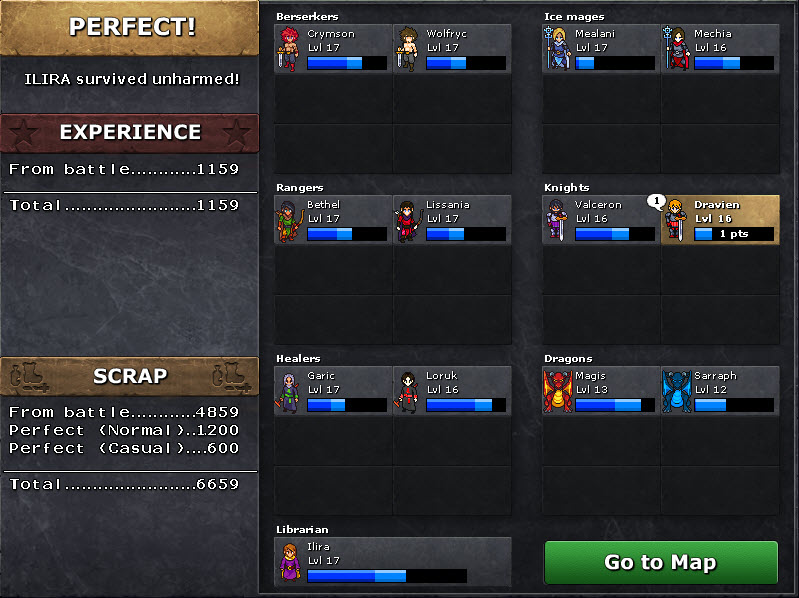This screenshot has height=598, width=799.
Task: Click Valceron's experience bar
Action: point(615,234)
